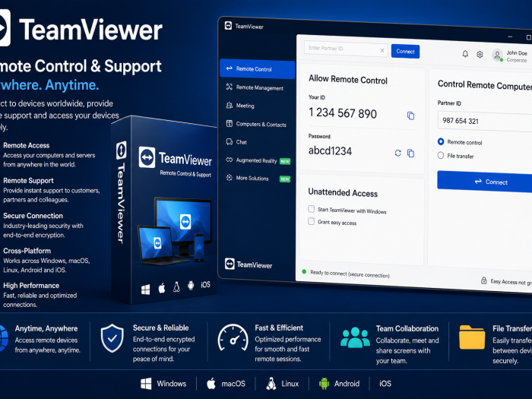Click the Allow Remote Control heading
The height and width of the screenshot is (399, 532).
pyautogui.click(x=348, y=79)
